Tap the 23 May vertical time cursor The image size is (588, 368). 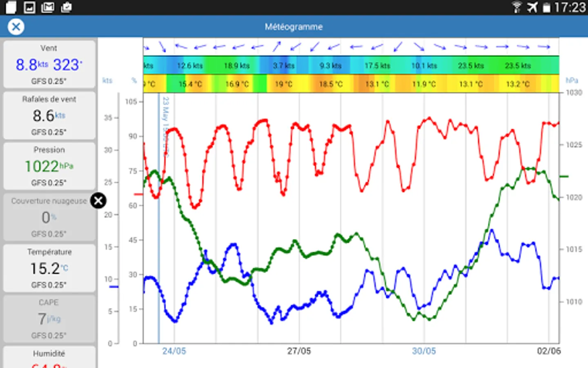pyautogui.click(x=159, y=219)
